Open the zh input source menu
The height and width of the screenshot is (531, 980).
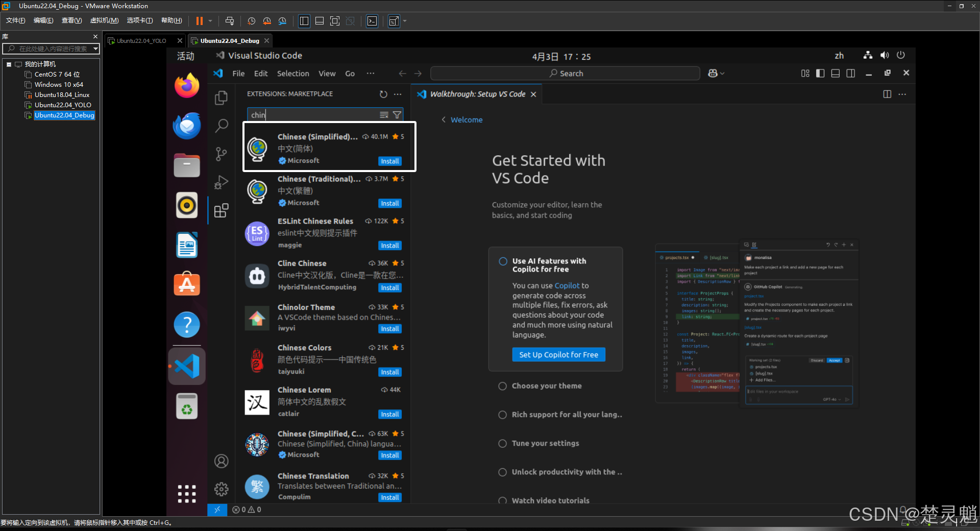tap(839, 56)
